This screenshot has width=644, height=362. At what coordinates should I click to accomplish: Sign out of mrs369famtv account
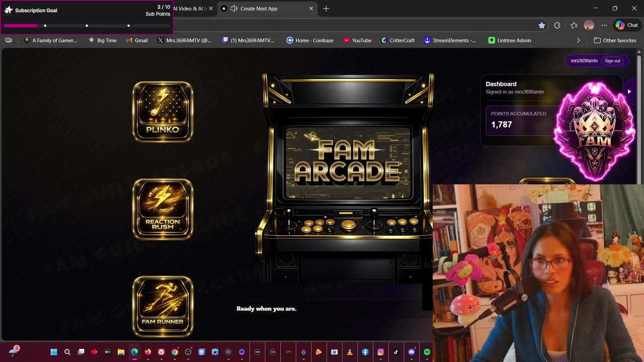click(612, 61)
